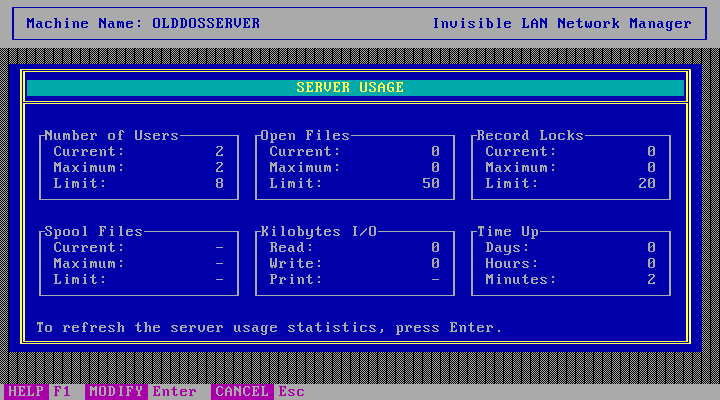Viewport: 720px width, 400px height.
Task: Click the Open Files panel heading
Action: 305,135
